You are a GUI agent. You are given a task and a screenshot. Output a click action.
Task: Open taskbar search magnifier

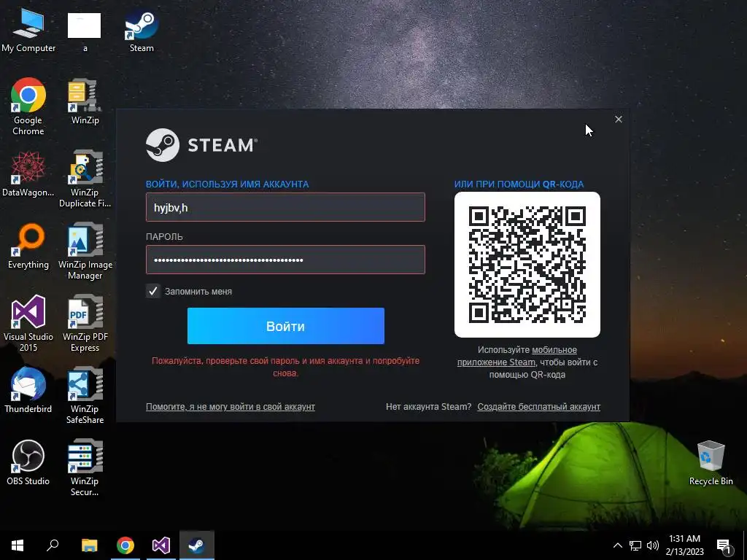point(53,545)
